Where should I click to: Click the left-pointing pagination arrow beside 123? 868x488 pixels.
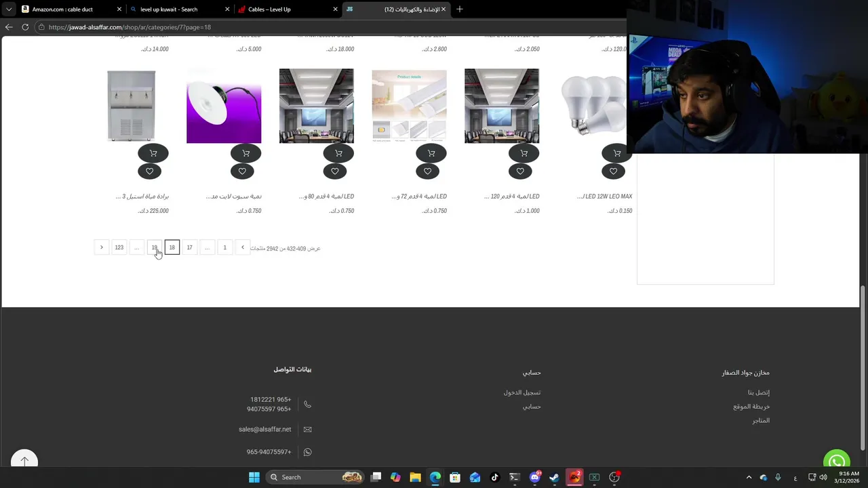(102, 247)
